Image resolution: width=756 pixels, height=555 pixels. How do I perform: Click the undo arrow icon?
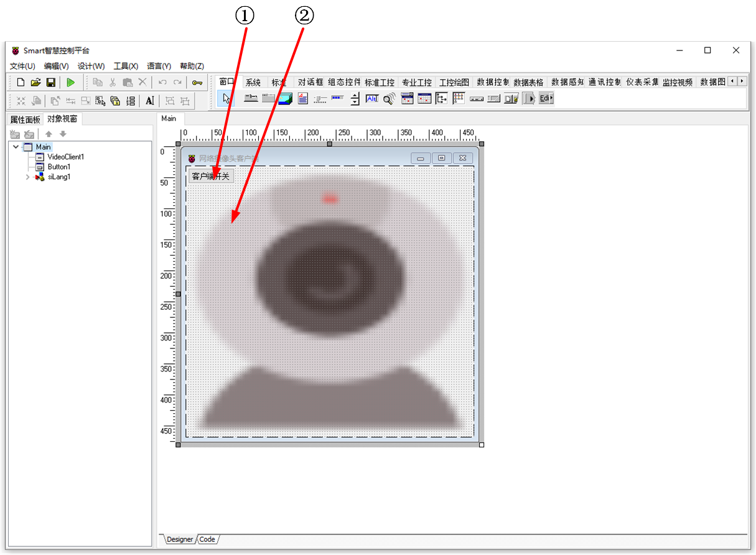pos(162,82)
